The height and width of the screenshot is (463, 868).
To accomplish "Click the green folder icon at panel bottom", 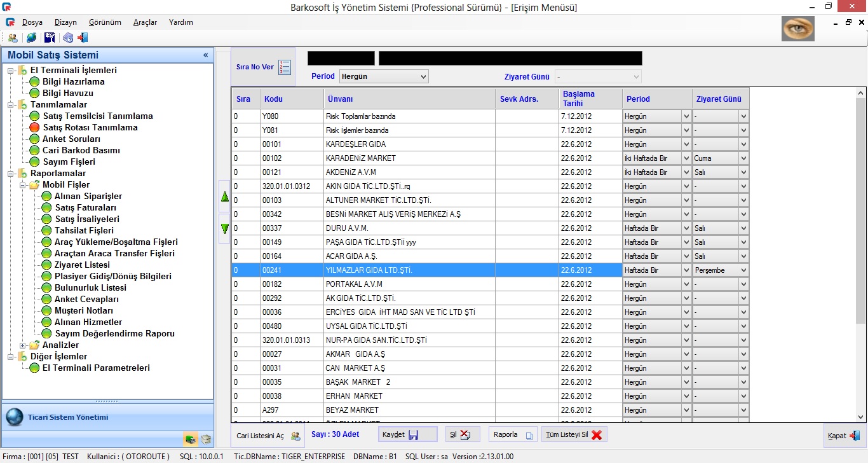I will (x=190, y=439).
